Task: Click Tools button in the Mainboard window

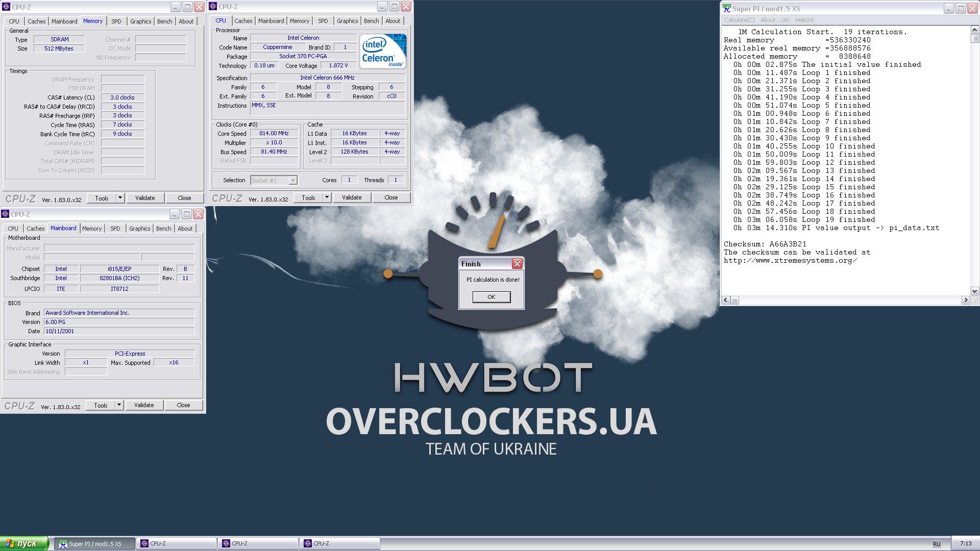Action: coord(101,405)
